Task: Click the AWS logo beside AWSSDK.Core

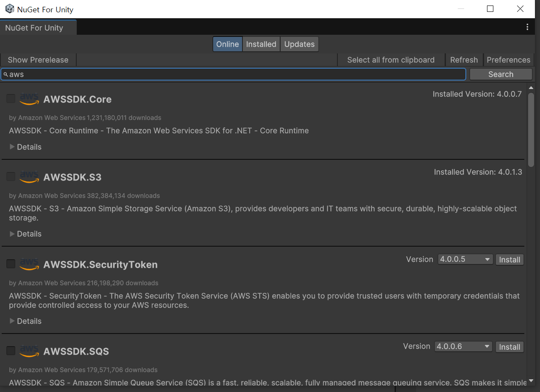Action: (x=29, y=99)
